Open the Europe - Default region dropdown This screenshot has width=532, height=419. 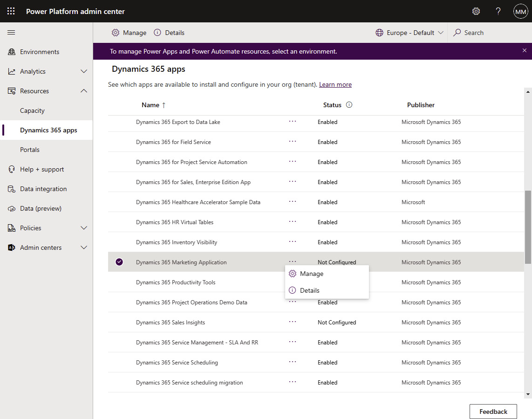pos(409,33)
